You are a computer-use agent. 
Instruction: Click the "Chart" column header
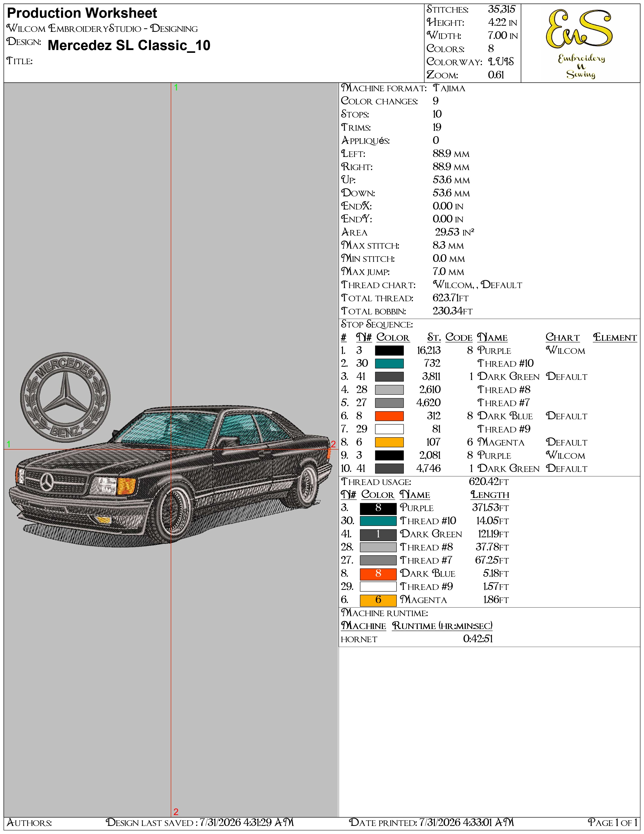(563, 338)
